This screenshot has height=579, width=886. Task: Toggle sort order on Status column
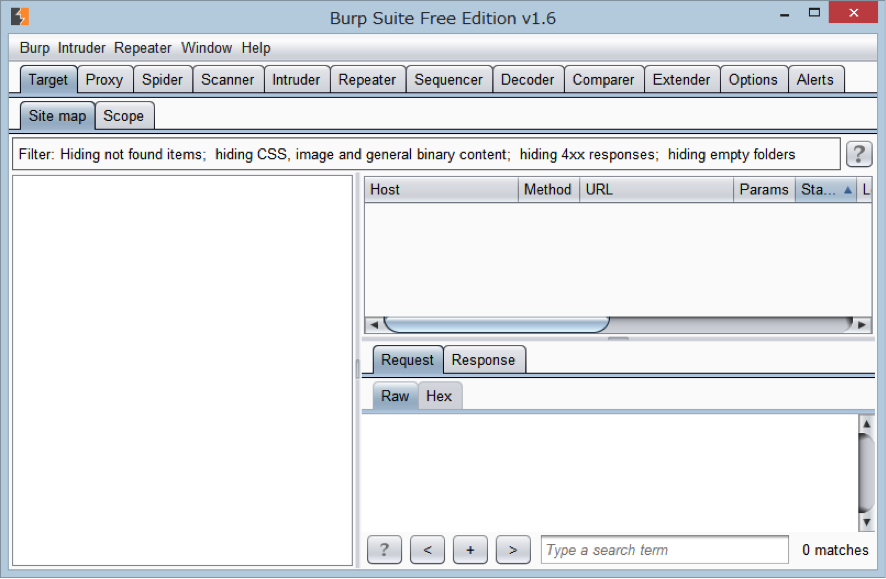click(826, 190)
